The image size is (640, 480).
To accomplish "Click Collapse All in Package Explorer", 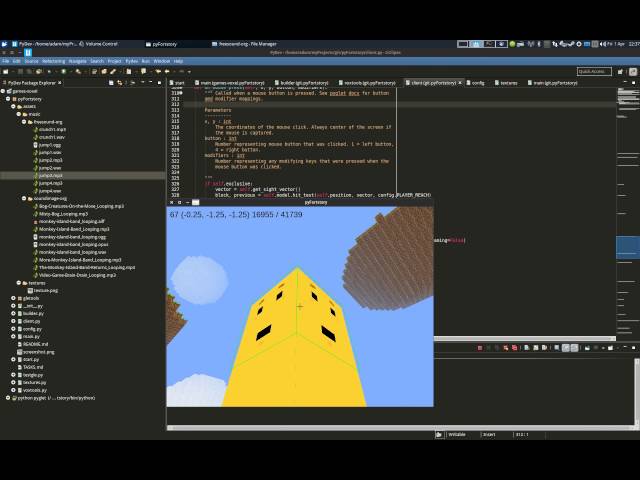I will [111, 83].
